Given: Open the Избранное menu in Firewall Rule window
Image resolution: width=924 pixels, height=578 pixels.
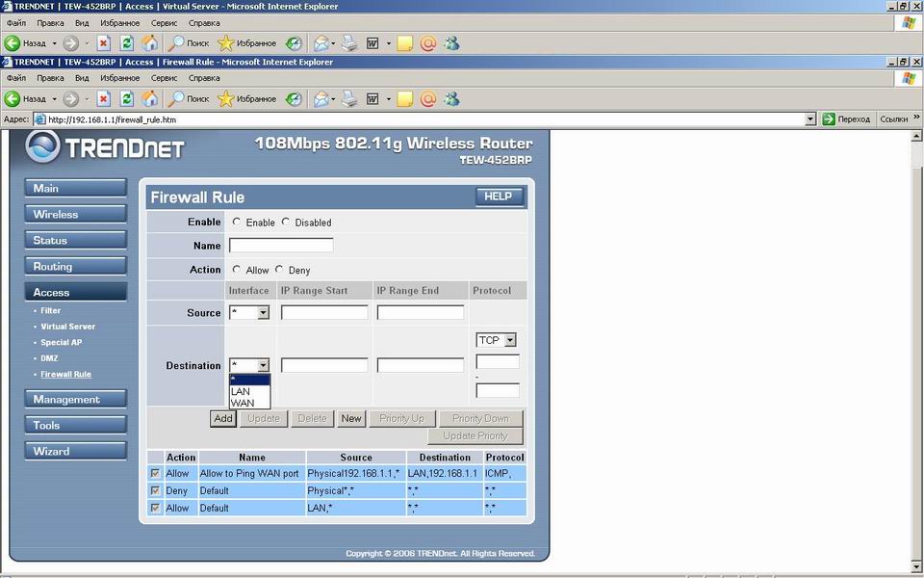Looking at the screenshot, I should pyautogui.click(x=119, y=78).
